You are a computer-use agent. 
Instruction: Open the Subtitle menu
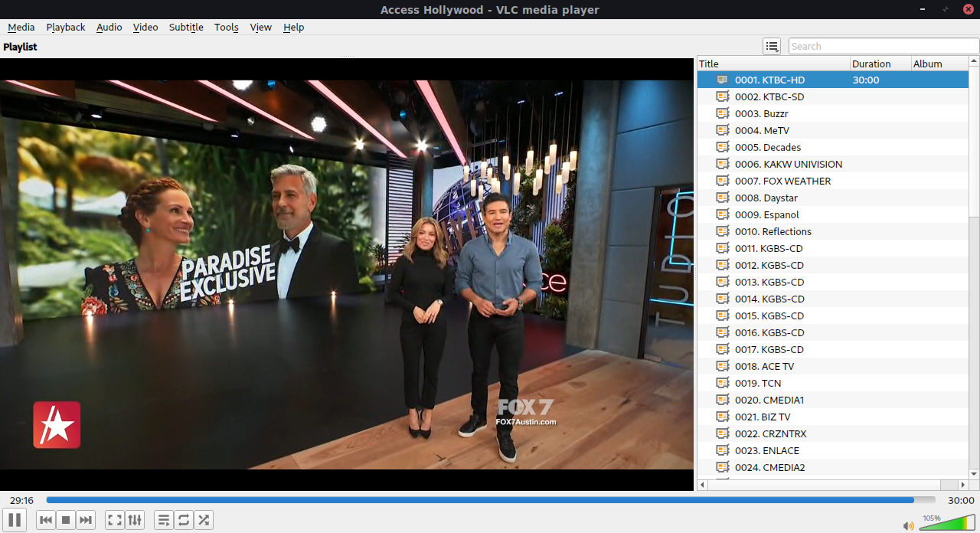point(186,27)
